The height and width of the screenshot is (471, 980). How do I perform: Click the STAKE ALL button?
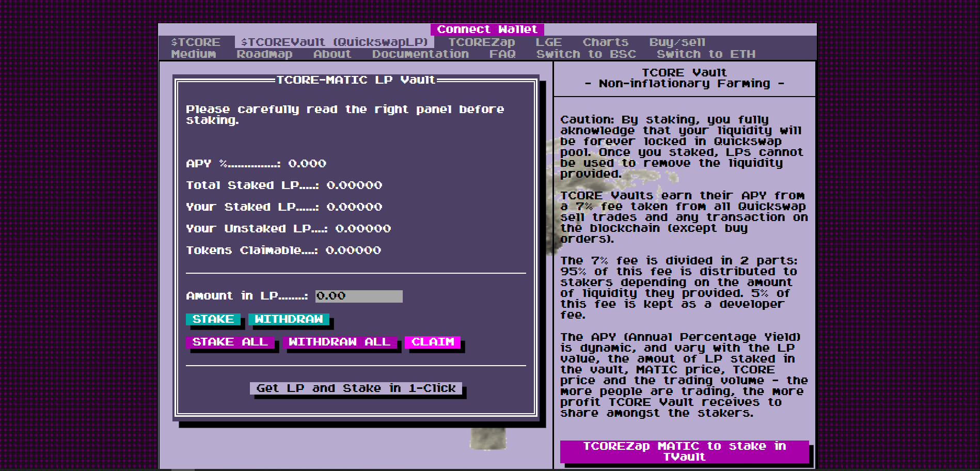(x=230, y=342)
